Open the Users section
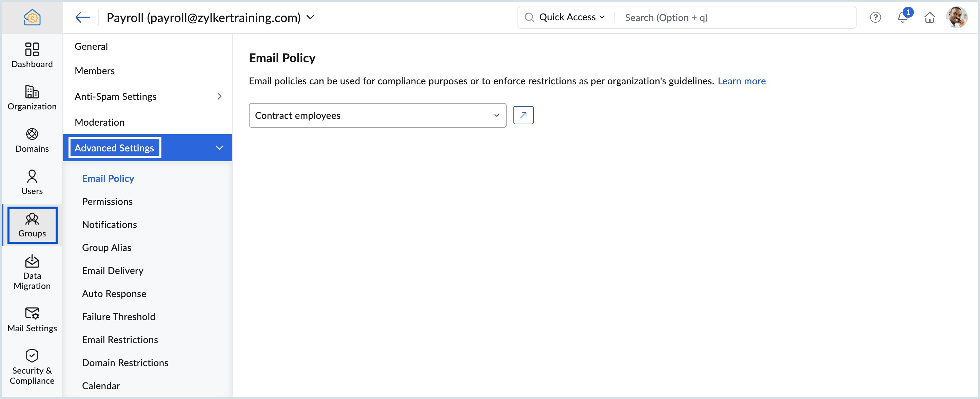 click(x=32, y=183)
